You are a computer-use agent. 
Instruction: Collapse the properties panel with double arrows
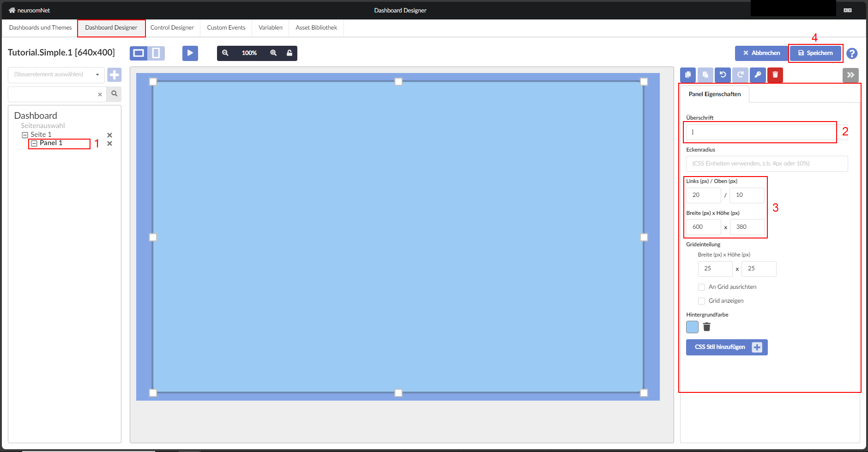pyautogui.click(x=850, y=75)
